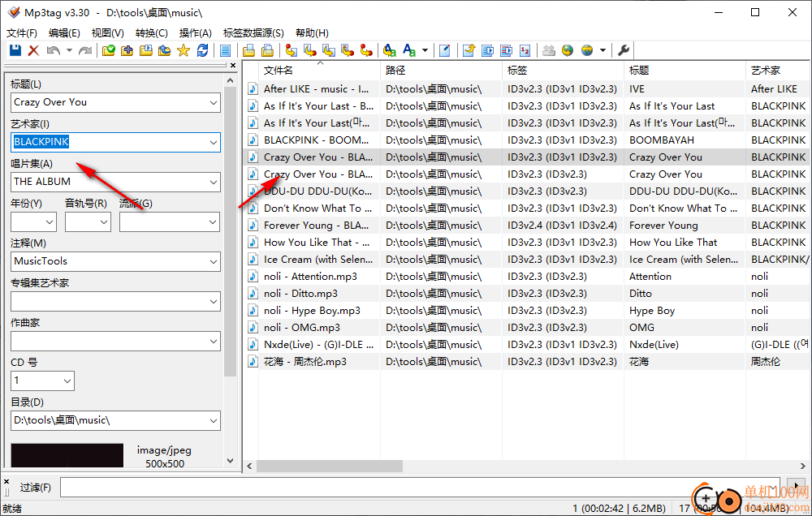Save tags with the floppy disk icon
This screenshot has height=516, width=812.
(15, 50)
